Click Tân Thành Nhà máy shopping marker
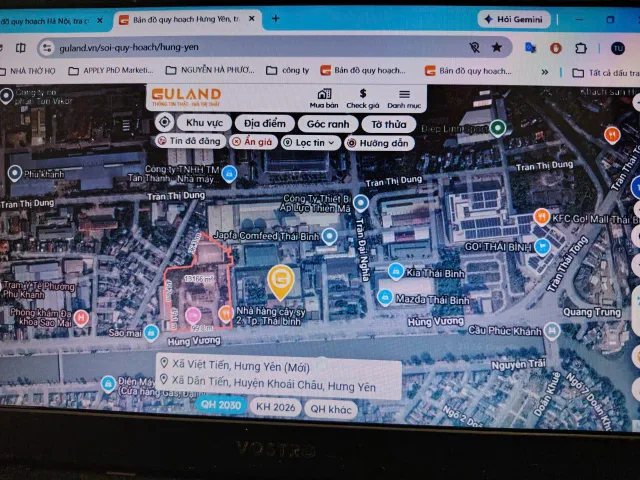This screenshot has width=640, height=480. click(x=229, y=174)
